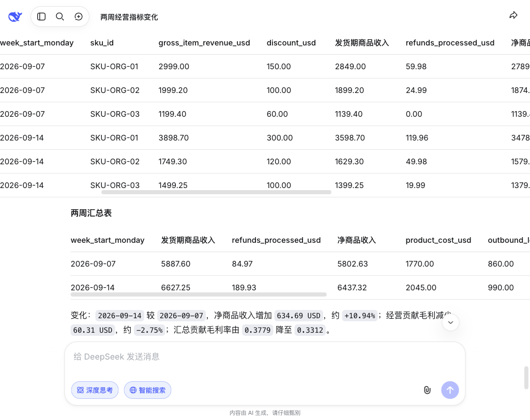Click the discount_usd column header
The width and height of the screenshot is (530, 420).
point(291,43)
